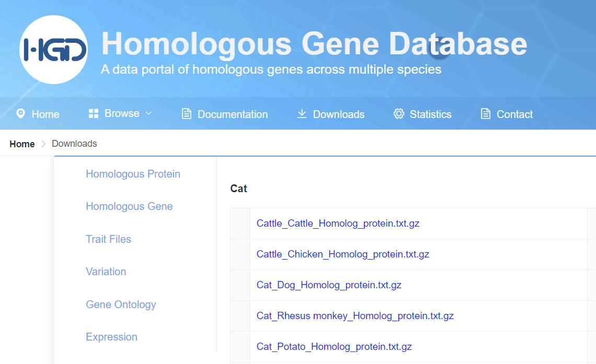Image resolution: width=596 pixels, height=364 pixels.
Task: Click the Home location pin icon
Action: [x=20, y=113]
